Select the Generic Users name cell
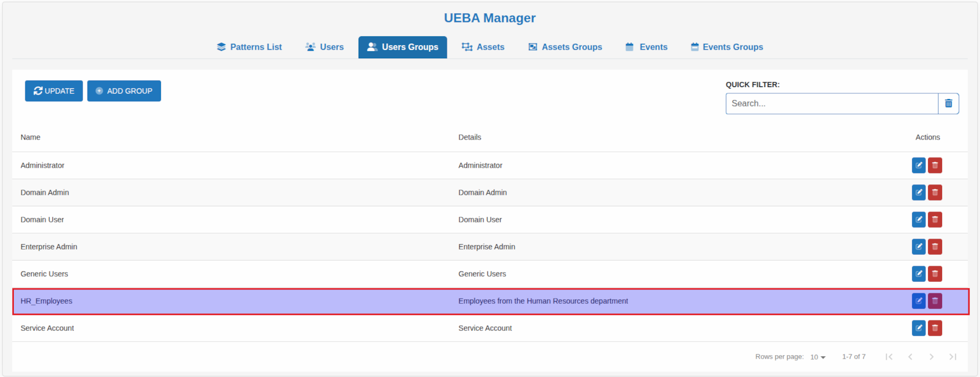This screenshot has height=377, width=980. 44,274
